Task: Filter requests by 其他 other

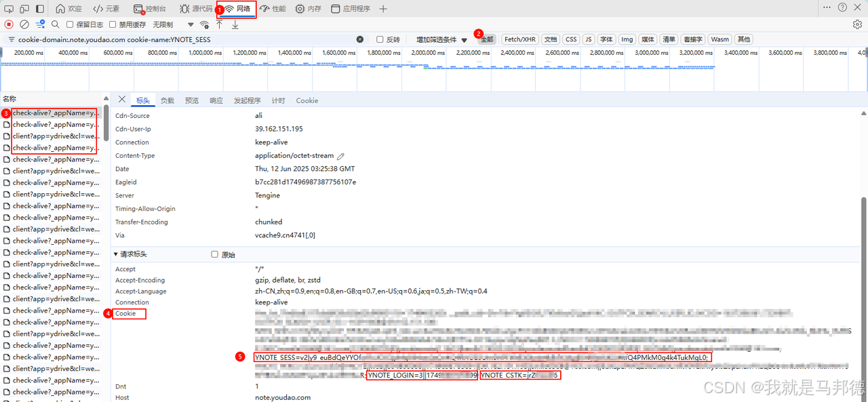Action: 744,39
